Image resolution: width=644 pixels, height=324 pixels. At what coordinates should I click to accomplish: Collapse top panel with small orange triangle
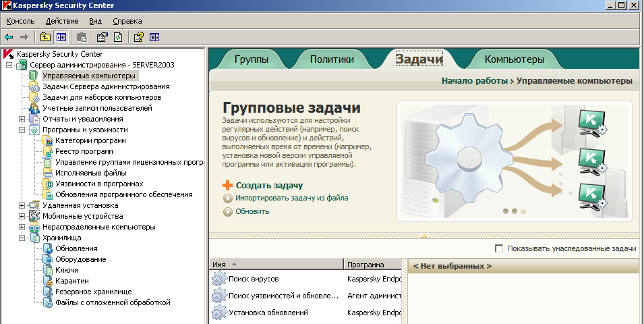(x=424, y=236)
